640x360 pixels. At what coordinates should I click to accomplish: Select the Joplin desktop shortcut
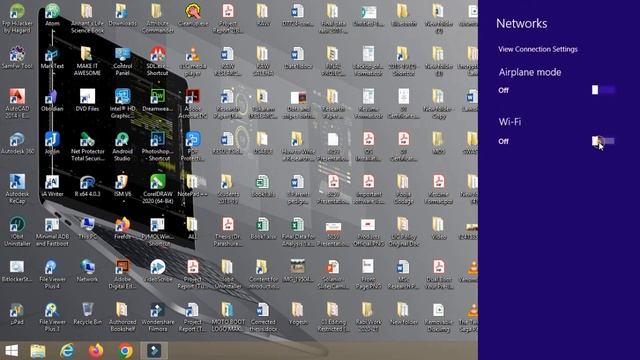52,143
